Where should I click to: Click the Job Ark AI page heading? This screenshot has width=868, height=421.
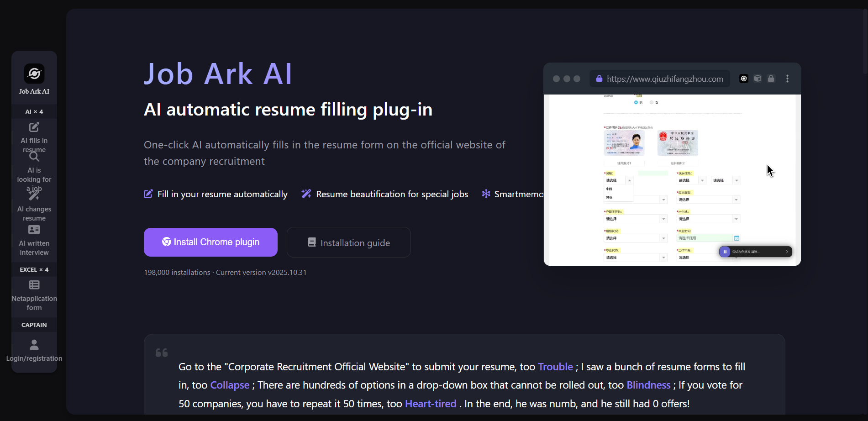[x=218, y=74]
